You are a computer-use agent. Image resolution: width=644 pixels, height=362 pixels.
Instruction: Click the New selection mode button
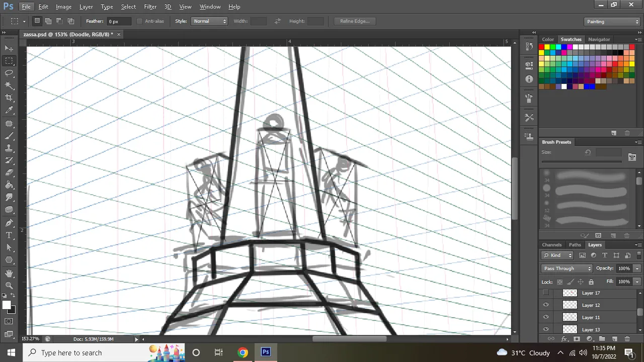pos(37,21)
